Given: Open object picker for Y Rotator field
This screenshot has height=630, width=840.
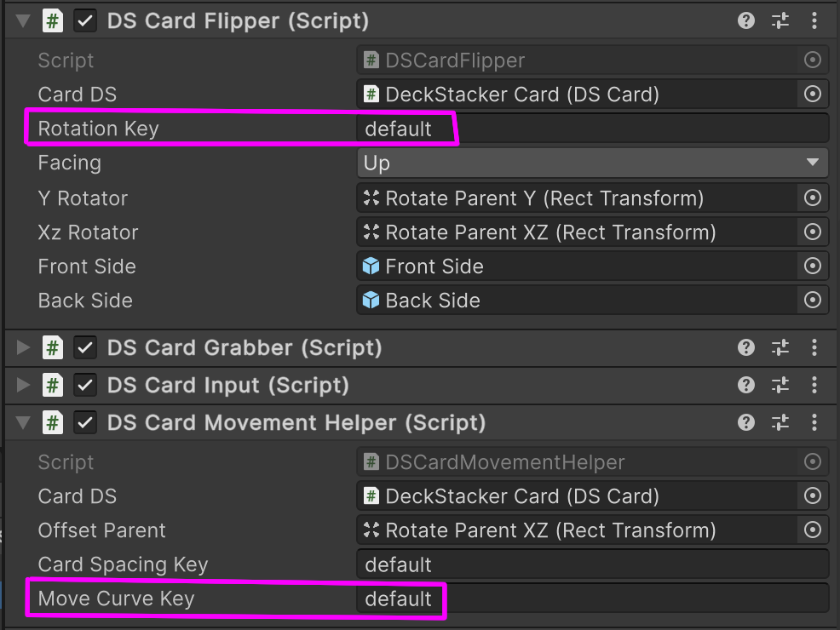Looking at the screenshot, I should (x=813, y=198).
